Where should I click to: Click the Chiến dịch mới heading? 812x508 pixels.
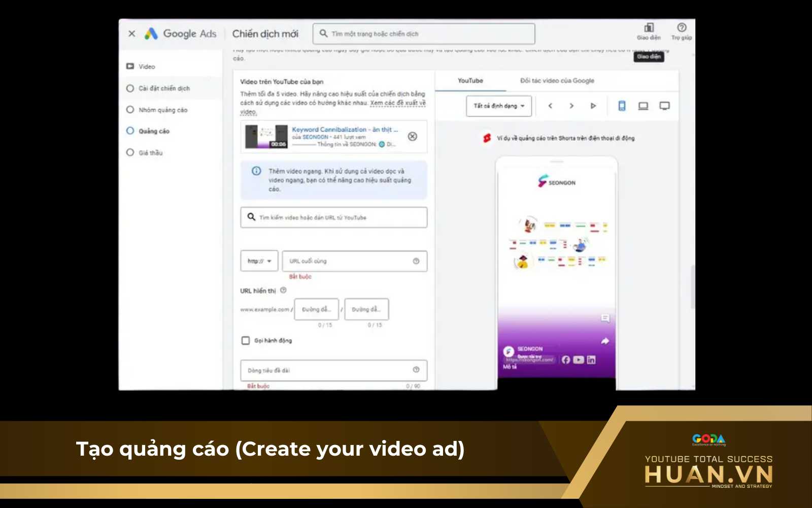click(265, 34)
